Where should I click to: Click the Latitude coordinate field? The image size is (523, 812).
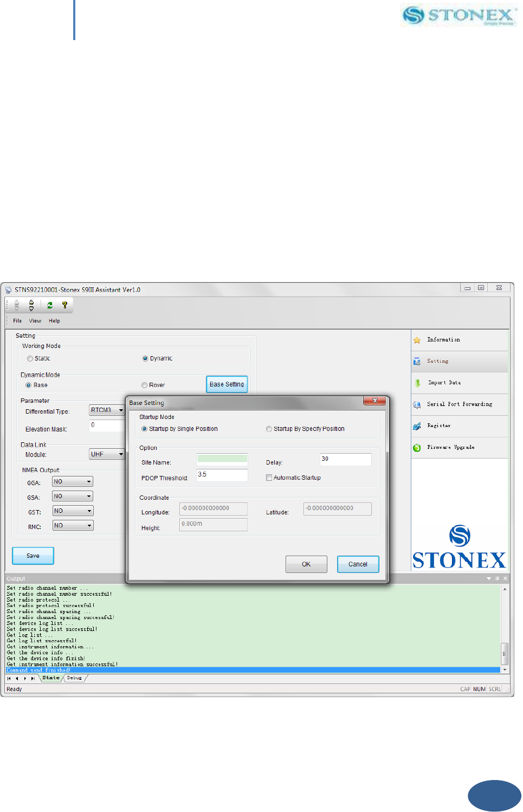338,509
